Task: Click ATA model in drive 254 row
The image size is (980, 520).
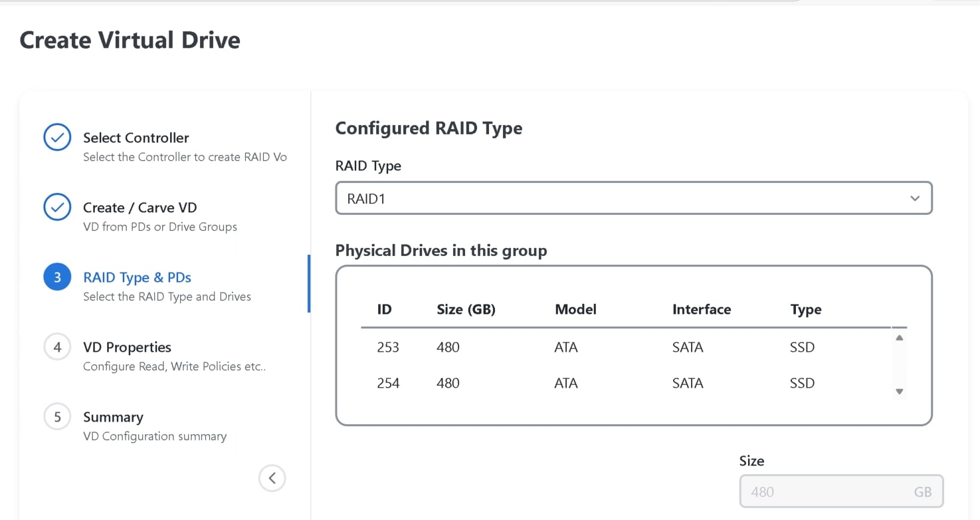Action: pos(566,383)
